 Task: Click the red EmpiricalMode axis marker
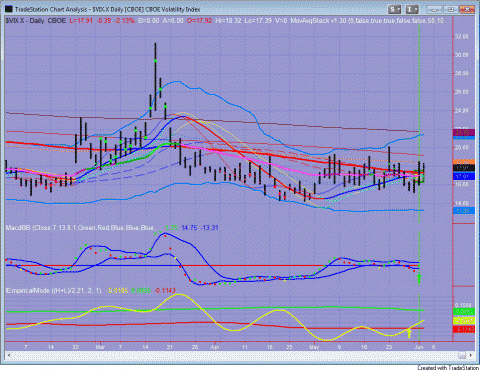pyautogui.click(x=464, y=329)
